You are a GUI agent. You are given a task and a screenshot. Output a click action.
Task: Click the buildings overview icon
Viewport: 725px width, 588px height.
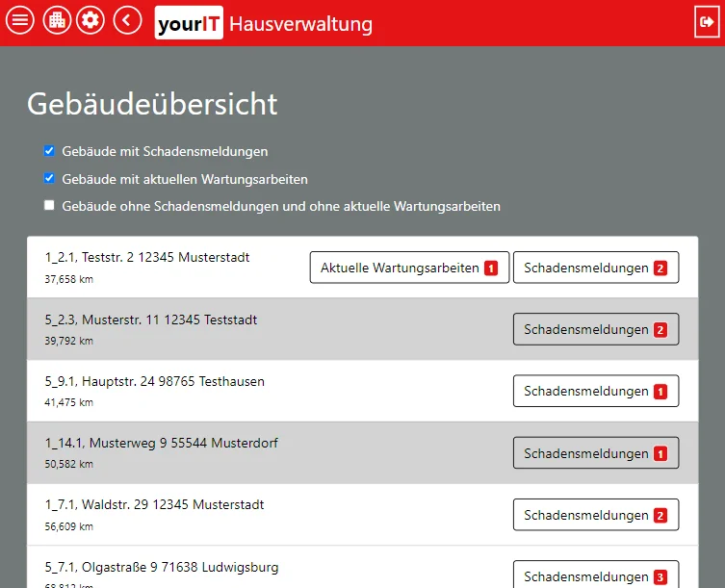(56, 20)
